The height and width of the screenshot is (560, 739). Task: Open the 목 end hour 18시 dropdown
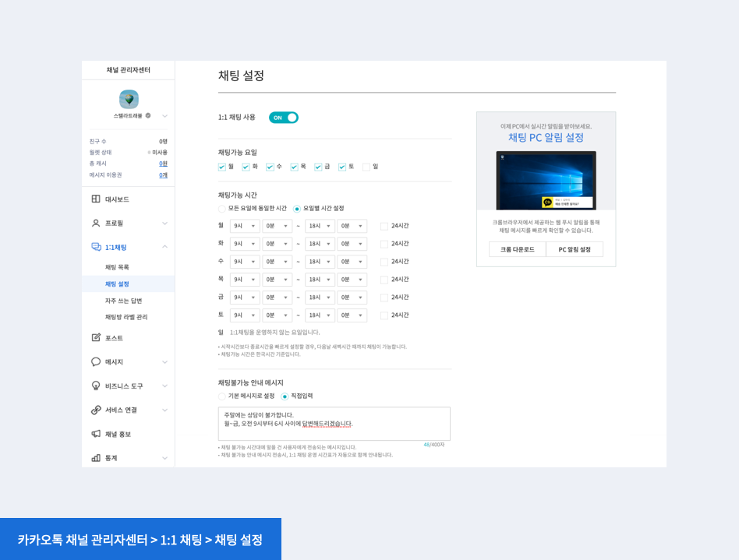320,280
